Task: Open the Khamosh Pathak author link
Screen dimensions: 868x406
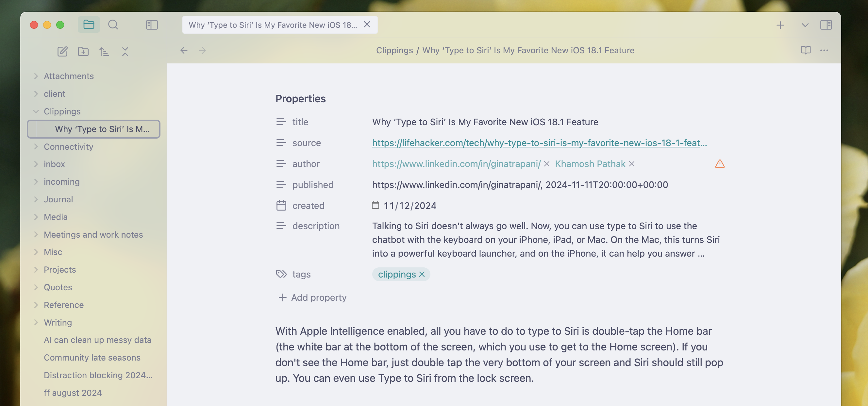Action: [x=590, y=164]
